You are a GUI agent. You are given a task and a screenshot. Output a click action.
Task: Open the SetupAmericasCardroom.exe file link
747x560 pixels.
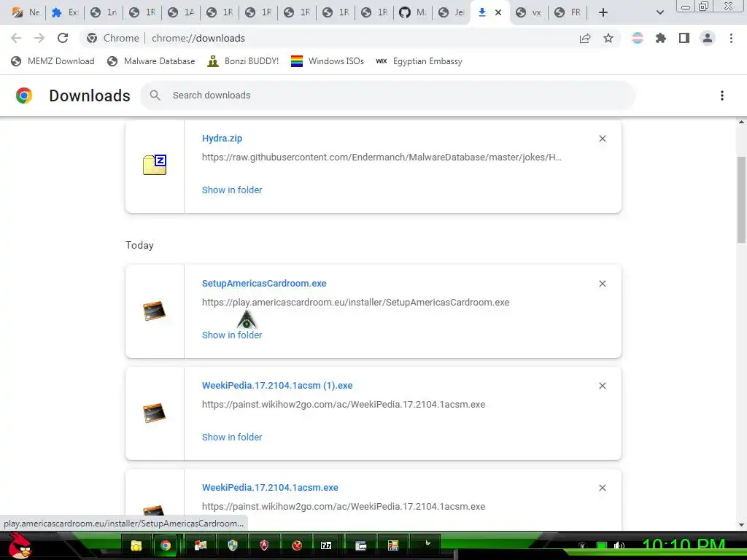(264, 284)
